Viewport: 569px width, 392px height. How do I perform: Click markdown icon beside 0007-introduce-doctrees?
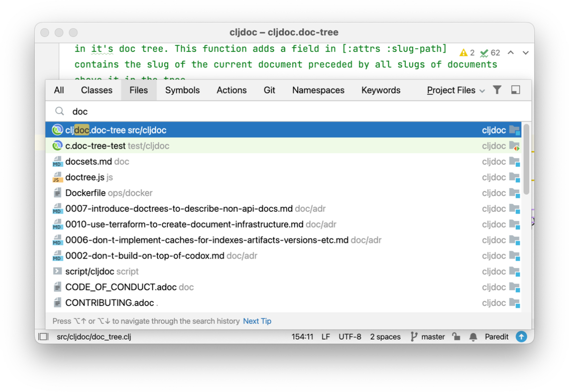click(57, 209)
